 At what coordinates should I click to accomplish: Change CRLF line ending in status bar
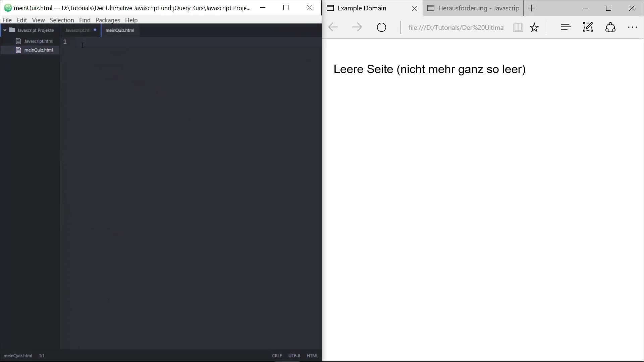click(277, 356)
